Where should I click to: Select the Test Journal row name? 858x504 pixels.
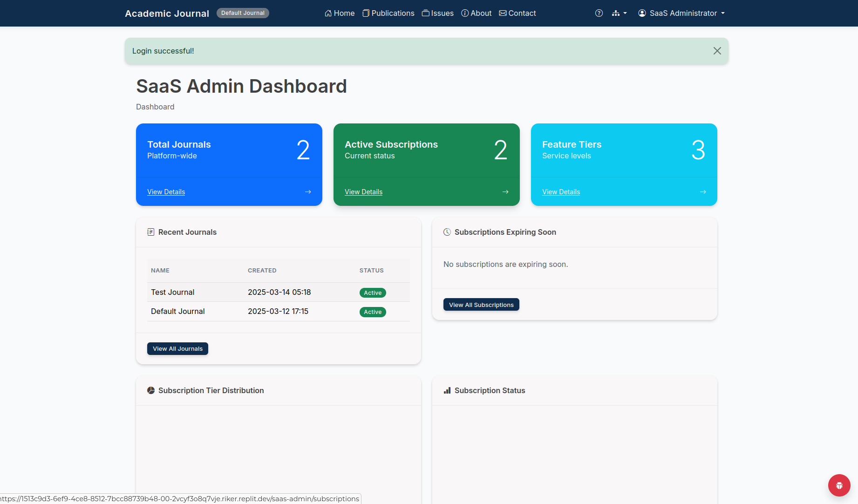click(x=172, y=292)
